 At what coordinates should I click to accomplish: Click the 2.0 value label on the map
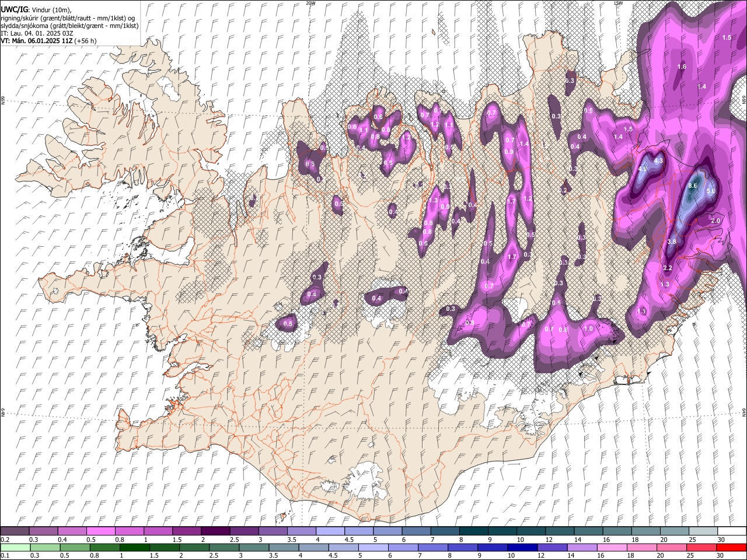click(x=716, y=220)
